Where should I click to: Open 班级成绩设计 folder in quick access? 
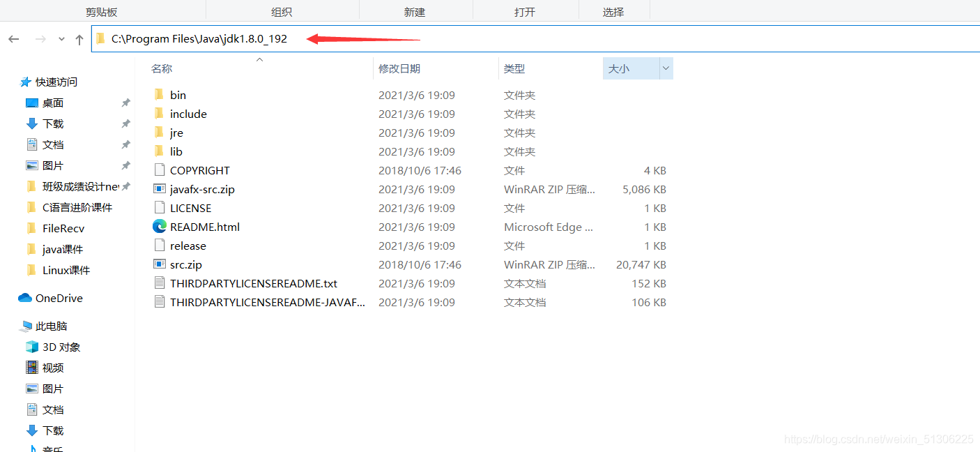tap(81, 186)
